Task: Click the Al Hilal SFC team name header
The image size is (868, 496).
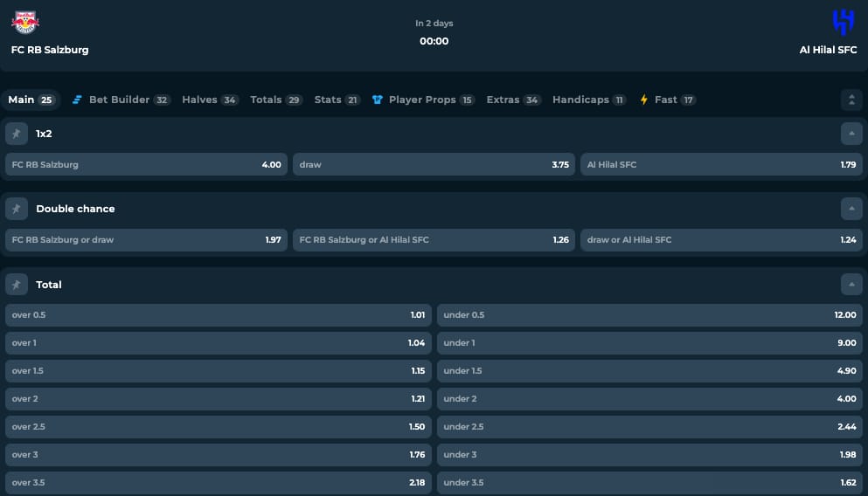Action: click(x=828, y=50)
